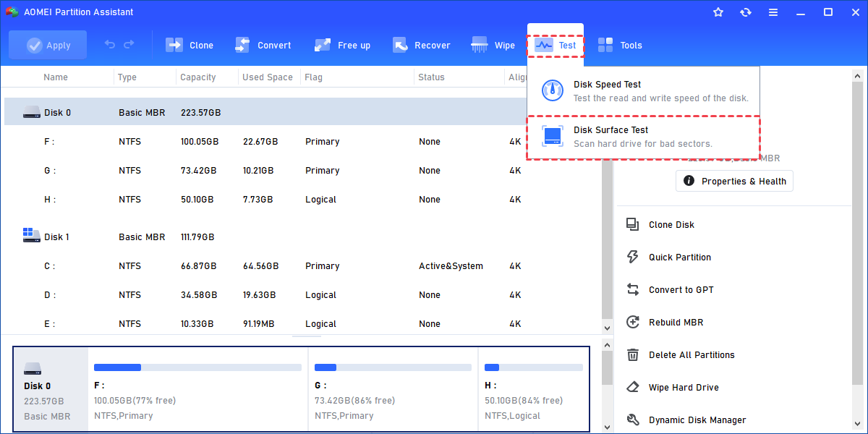Open the Clone toolbar menu
This screenshot has height=434, width=868.
190,45
